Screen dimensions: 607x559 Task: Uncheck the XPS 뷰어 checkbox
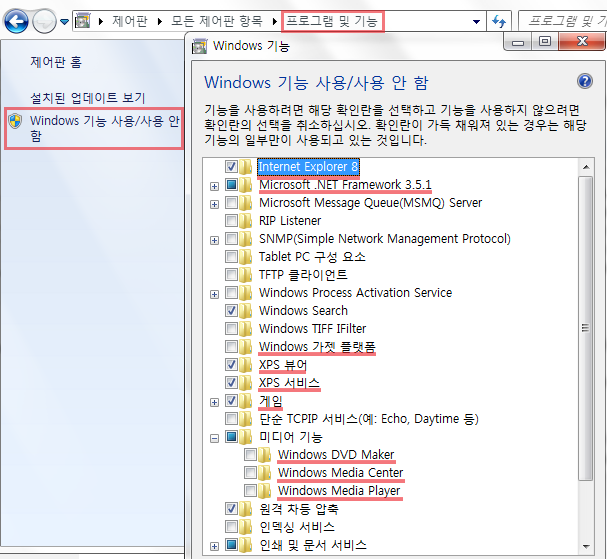coord(231,365)
